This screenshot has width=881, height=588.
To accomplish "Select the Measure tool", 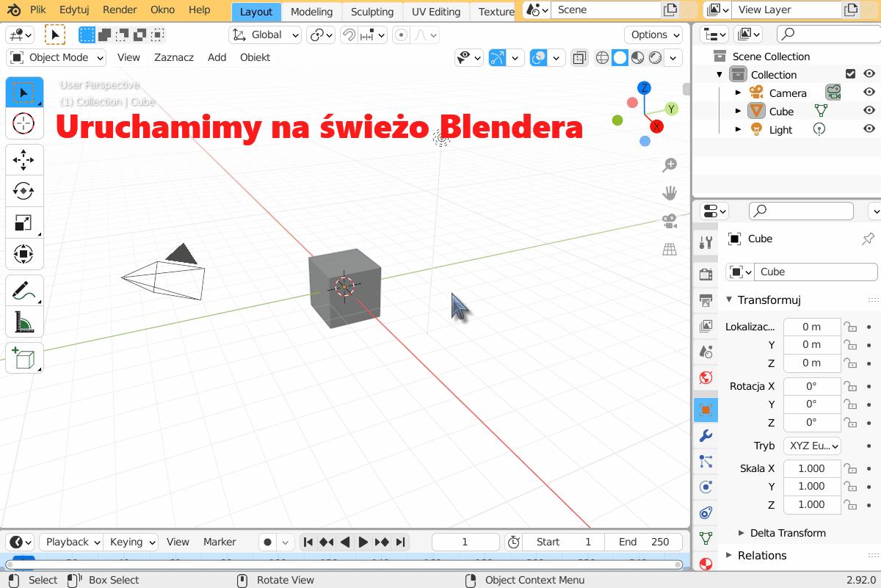I will (24, 322).
